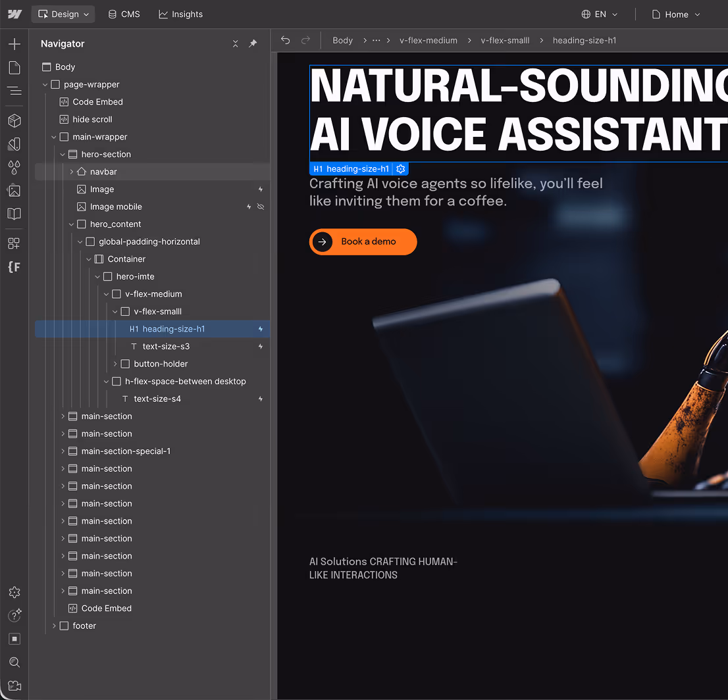This screenshot has width=728, height=700.
Task: Open the EN locale dropdown
Action: tap(600, 14)
